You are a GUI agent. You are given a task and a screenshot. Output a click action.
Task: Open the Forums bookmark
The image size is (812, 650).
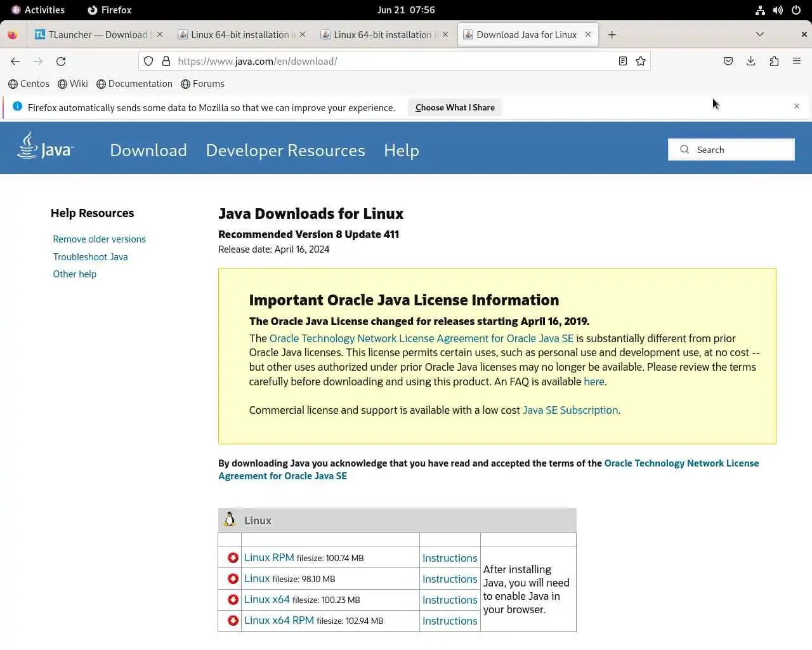202,84
